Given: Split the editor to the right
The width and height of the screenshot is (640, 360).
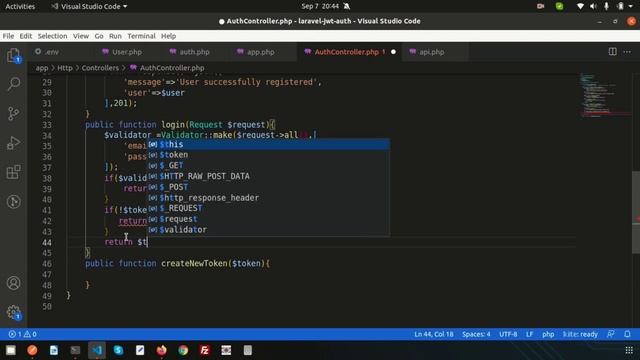Looking at the screenshot, I should click(612, 52).
